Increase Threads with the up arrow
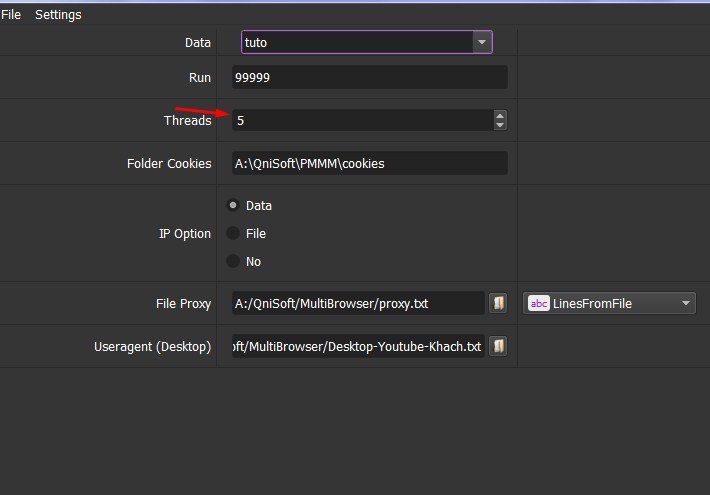 point(500,115)
